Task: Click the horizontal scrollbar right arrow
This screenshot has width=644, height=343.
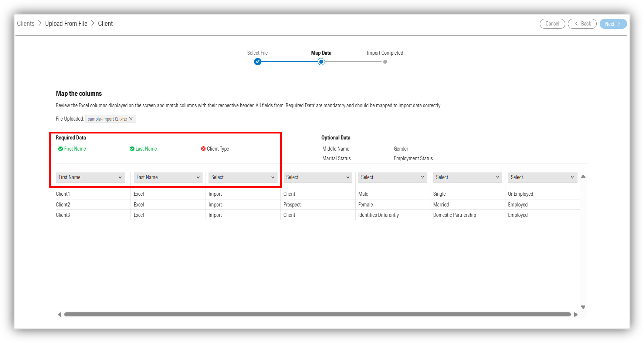Action: click(x=576, y=315)
